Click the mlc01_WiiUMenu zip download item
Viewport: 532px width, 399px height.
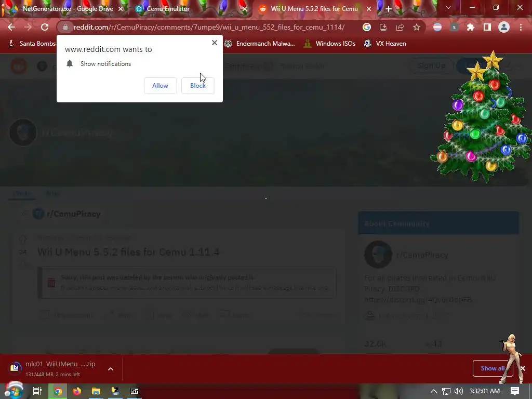point(52,368)
